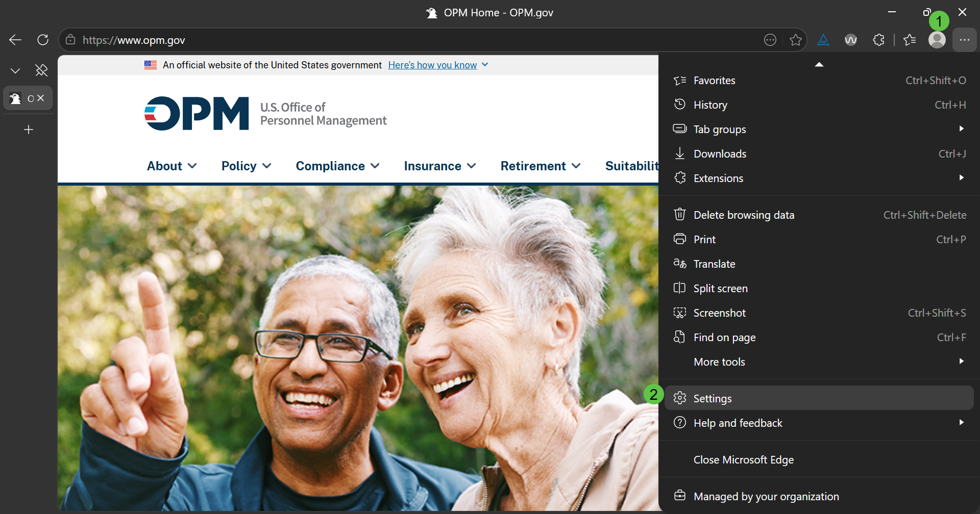Screen dimensions: 980x514
Task: Choose Translate in the menu
Action: (819, 264)
